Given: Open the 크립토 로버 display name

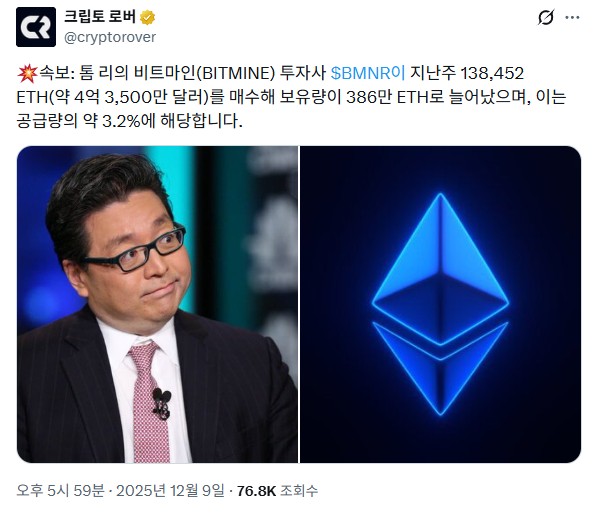Looking at the screenshot, I should [x=99, y=17].
